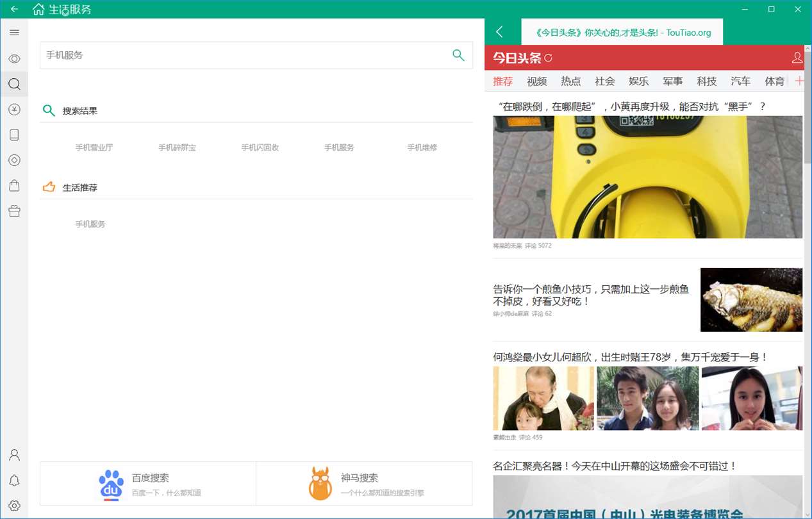The width and height of the screenshot is (812, 519).
Task: Switch to the 视频 channel tab
Action: coord(537,81)
